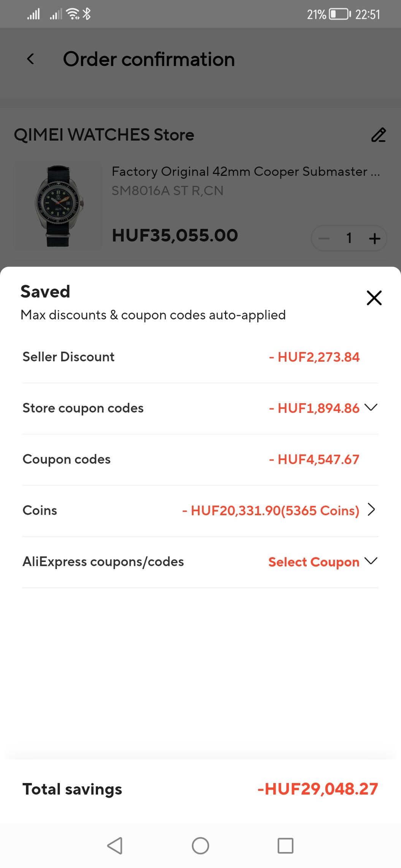Close the Saved discounts panel
Screen dimensions: 401x868
pos(374,298)
